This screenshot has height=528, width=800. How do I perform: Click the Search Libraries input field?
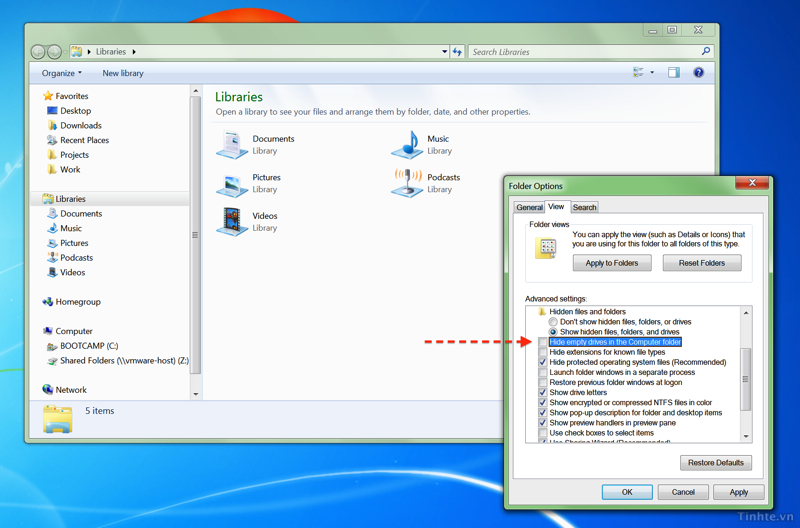tap(585, 52)
